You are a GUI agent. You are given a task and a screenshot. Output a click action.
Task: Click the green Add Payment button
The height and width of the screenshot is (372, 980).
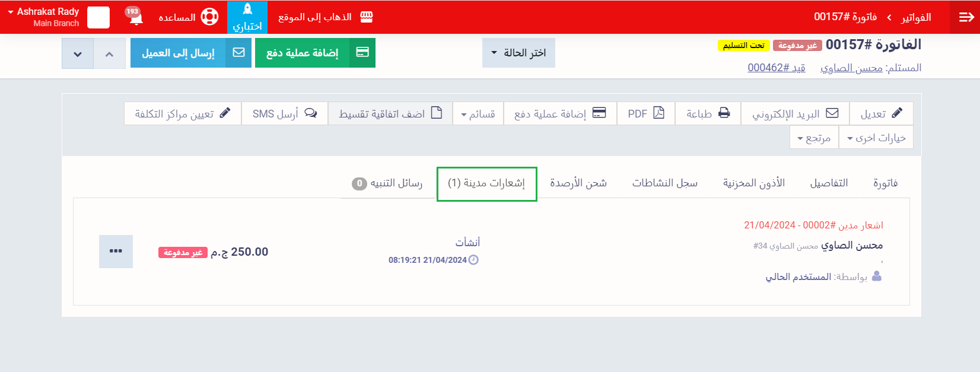click(315, 53)
